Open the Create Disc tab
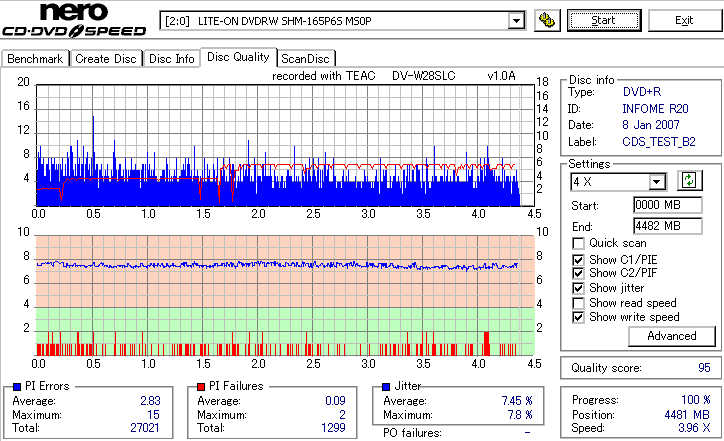 (x=106, y=59)
